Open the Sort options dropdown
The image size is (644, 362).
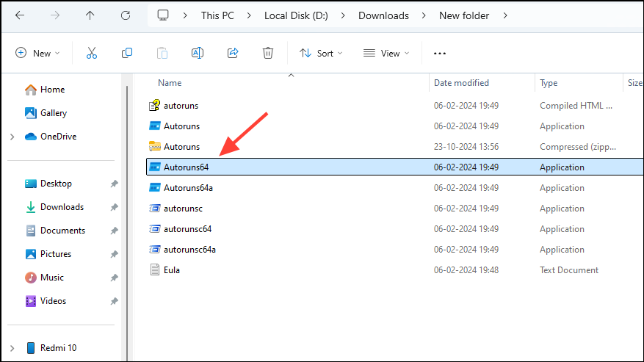(321, 54)
